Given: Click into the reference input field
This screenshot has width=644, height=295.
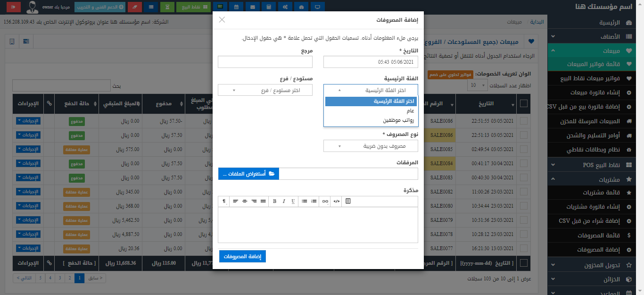Looking at the screenshot, I should 265,62.
